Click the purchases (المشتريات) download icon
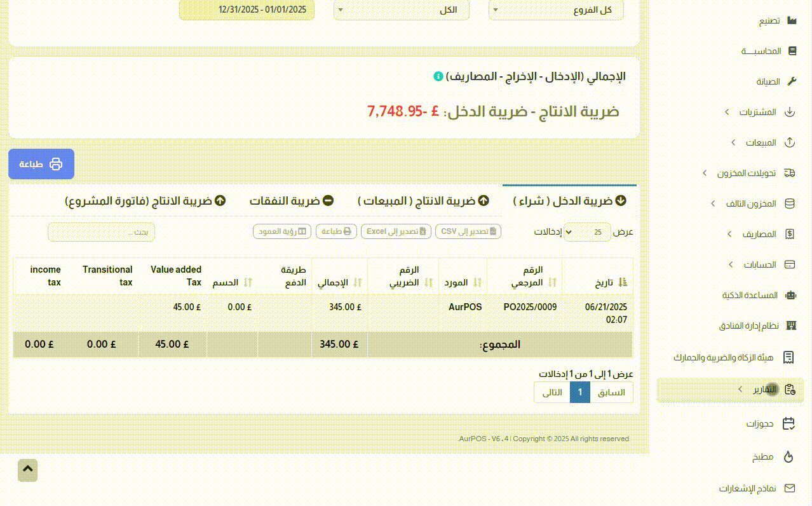 point(790,112)
